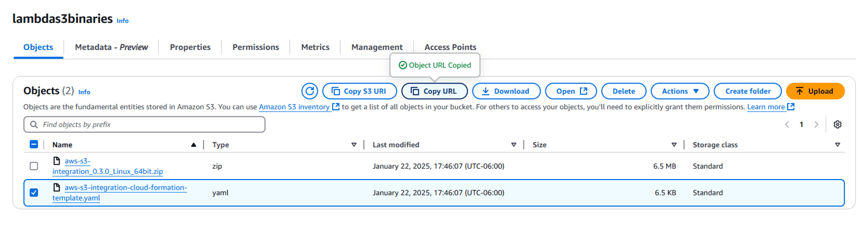868x237 pixels.
Task: Open table preferences gear icon
Action: point(837,125)
